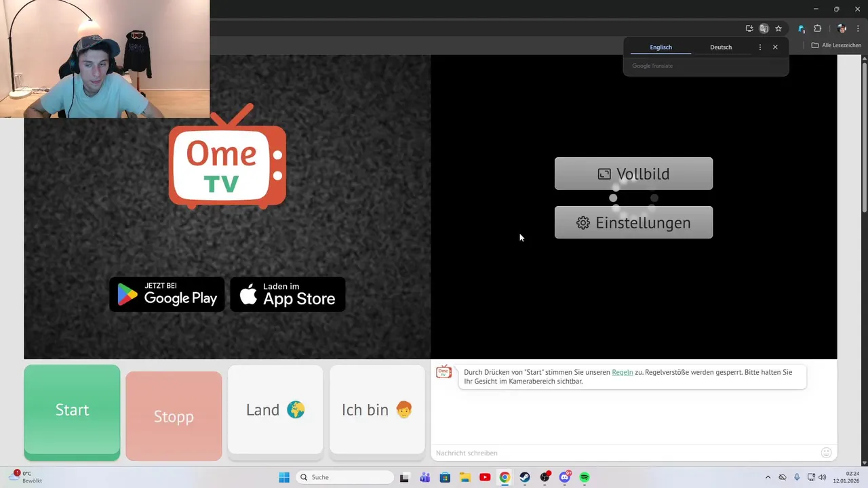
Task: Open Einstellungen settings button
Action: coord(633,222)
